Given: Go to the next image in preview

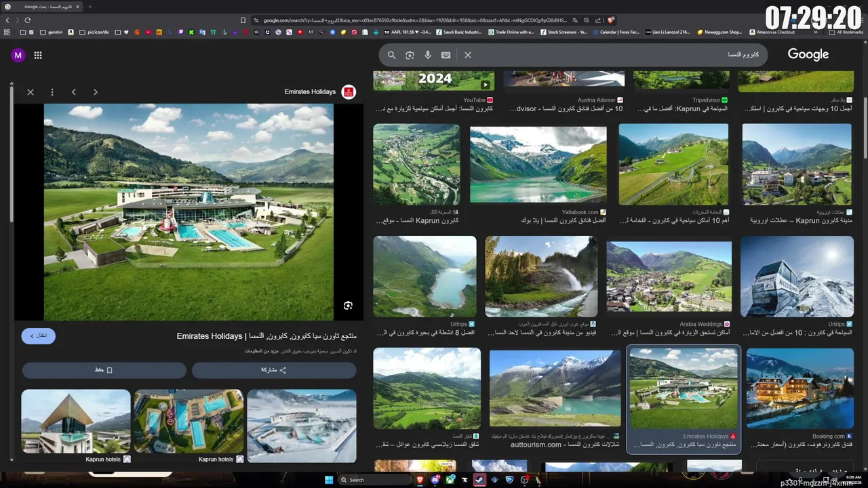Looking at the screenshot, I should [x=95, y=92].
